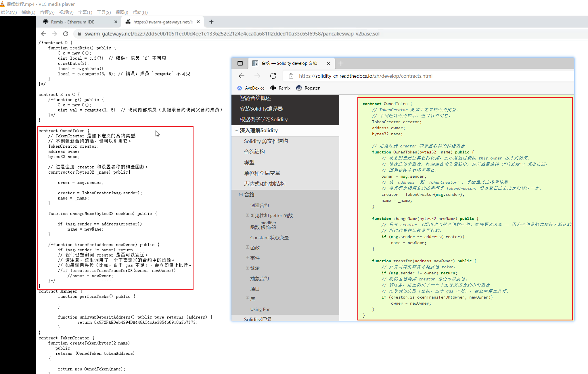588x374 pixels.
Task: Collapse the 深入理解Solidity section
Action: [236, 130]
